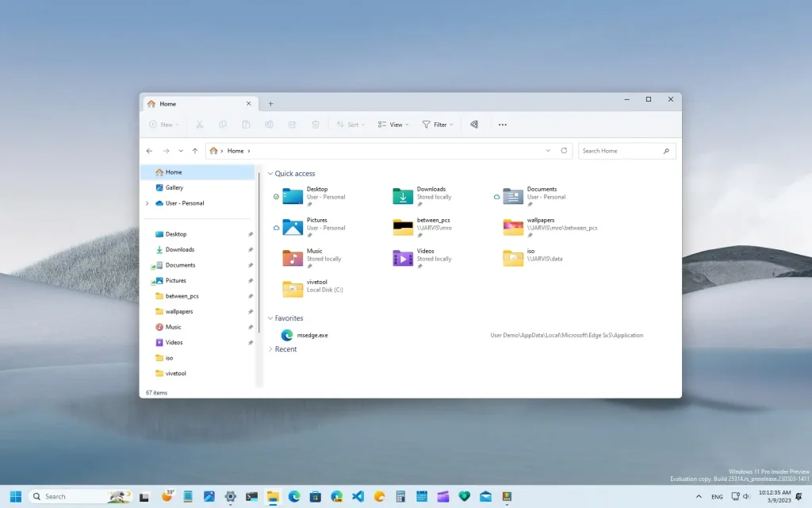Click the icon right of Filter
This screenshot has width=812, height=508.
474,125
